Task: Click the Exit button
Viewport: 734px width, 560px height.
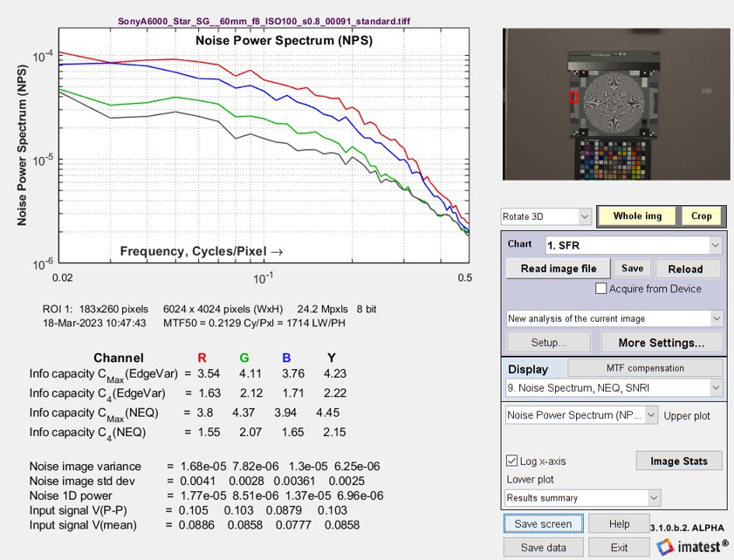Action: (619, 548)
